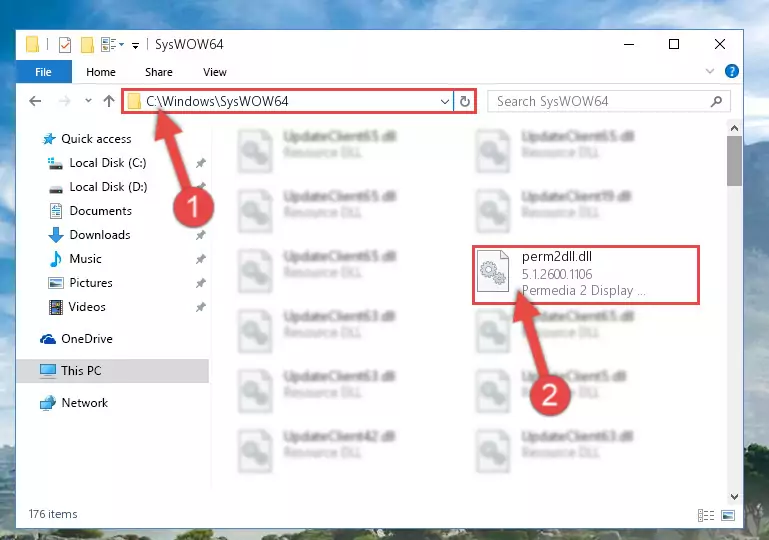This screenshot has height=540, width=769.
Task: Switch to the Share ribbon tab
Action: [158, 72]
